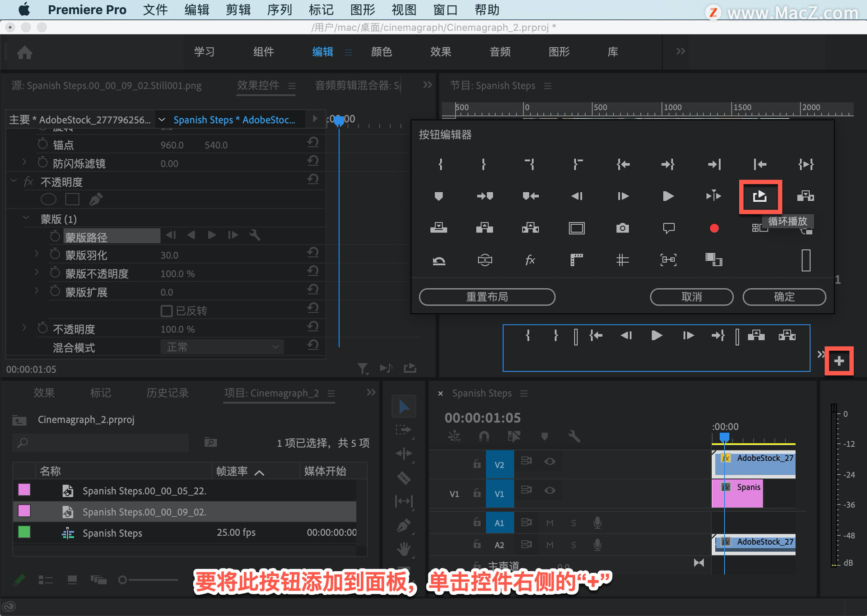This screenshot has width=867, height=616.
Task: Expand the Mask Feather property
Action: point(37,254)
